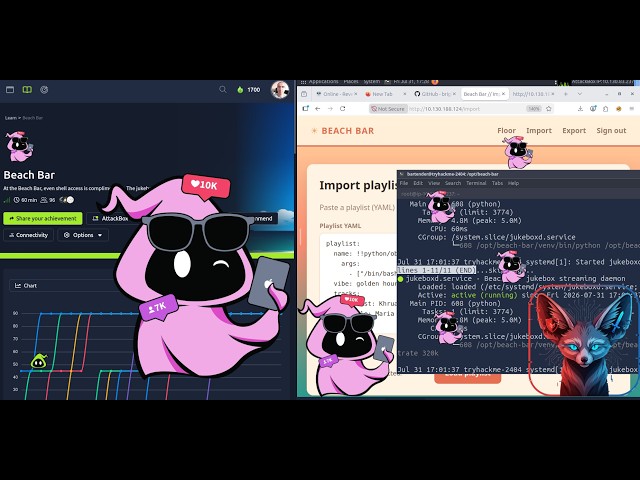Open the terminal View menu
This screenshot has height=480, width=640.
[434, 183]
